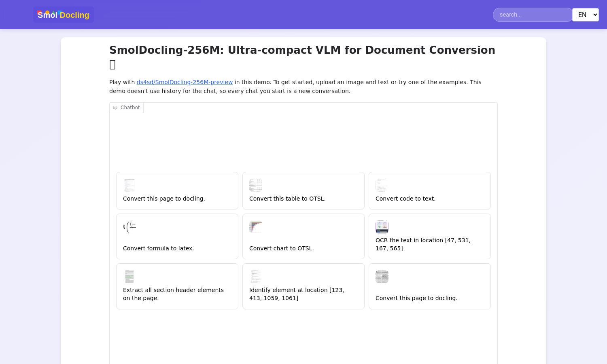Click thumbnail of first Convert this page to docling
This screenshot has height=364, width=607.
coord(129,185)
